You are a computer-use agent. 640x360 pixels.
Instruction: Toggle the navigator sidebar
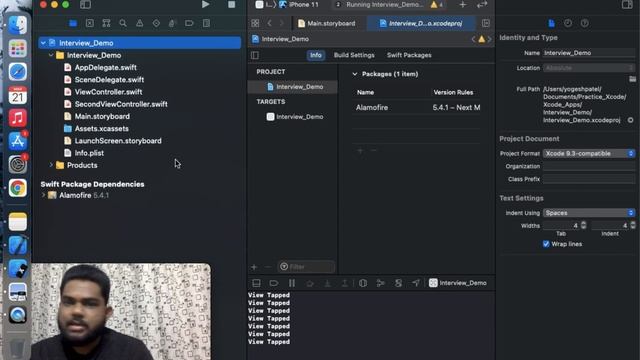[85, 4]
